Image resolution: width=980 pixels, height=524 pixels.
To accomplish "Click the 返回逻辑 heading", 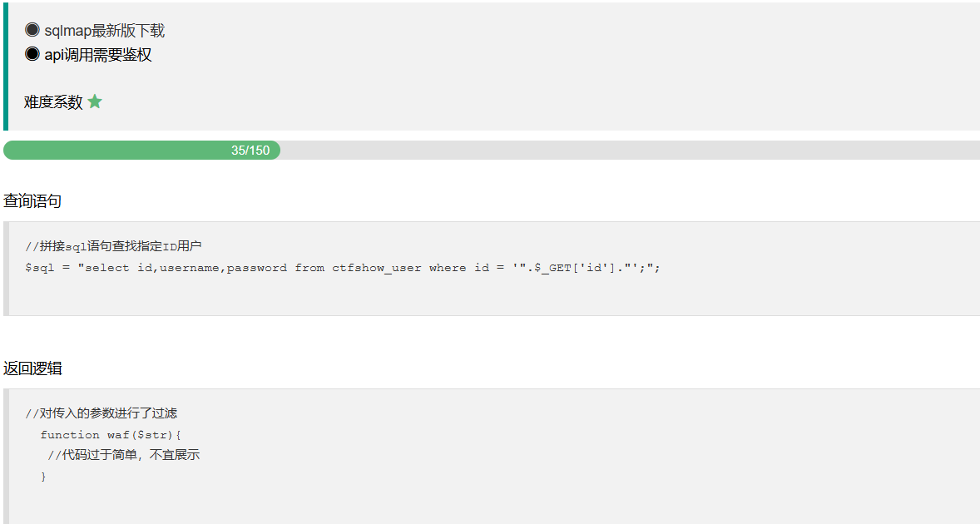I will 32,368.
